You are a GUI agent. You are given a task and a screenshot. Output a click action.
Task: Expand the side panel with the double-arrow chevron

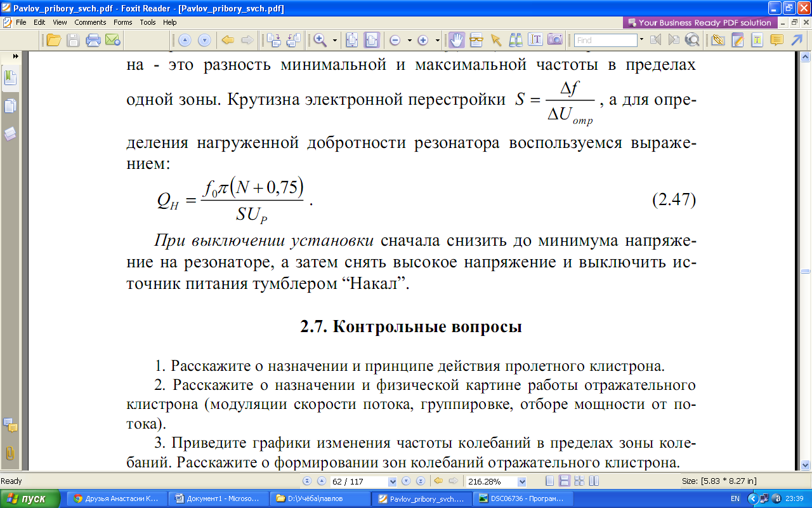click(x=15, y=57)
